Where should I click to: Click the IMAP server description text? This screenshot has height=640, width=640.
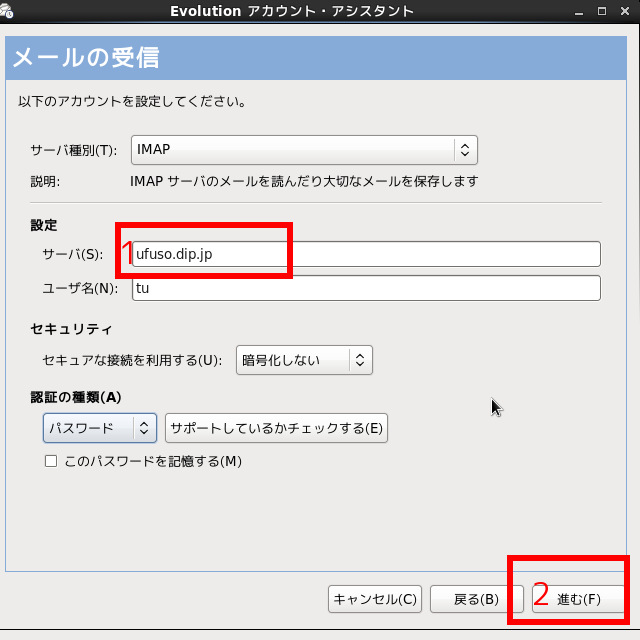click(304, 182)
